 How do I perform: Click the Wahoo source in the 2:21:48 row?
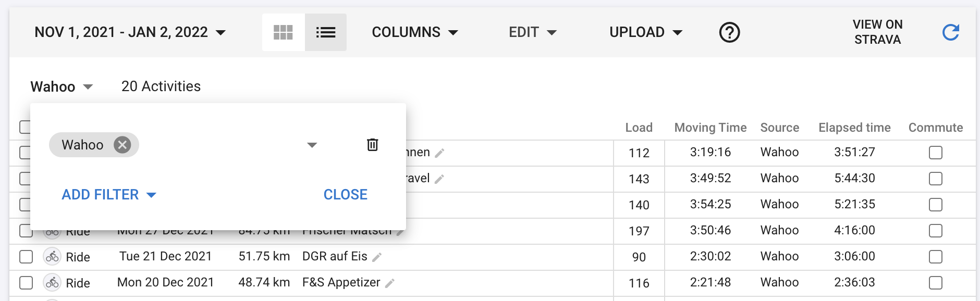tap(780, 282)
